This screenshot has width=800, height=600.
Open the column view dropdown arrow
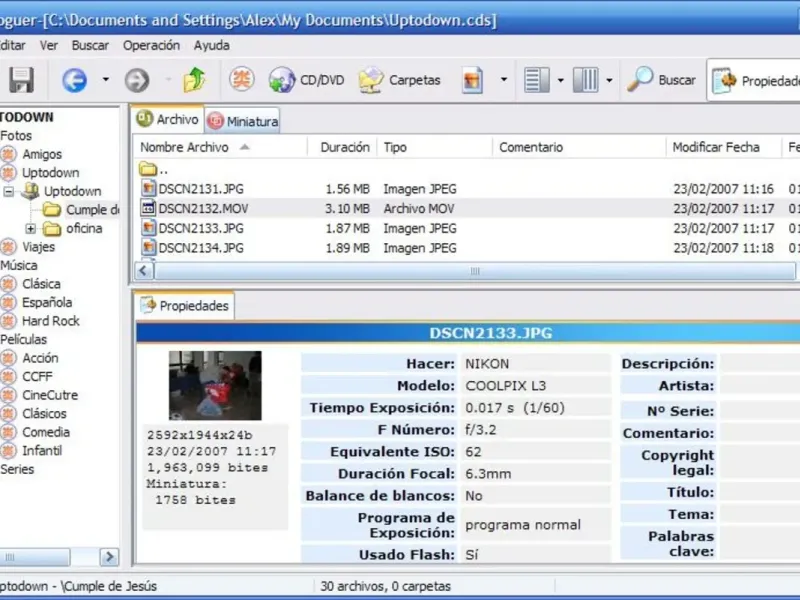tap(608, 80)
